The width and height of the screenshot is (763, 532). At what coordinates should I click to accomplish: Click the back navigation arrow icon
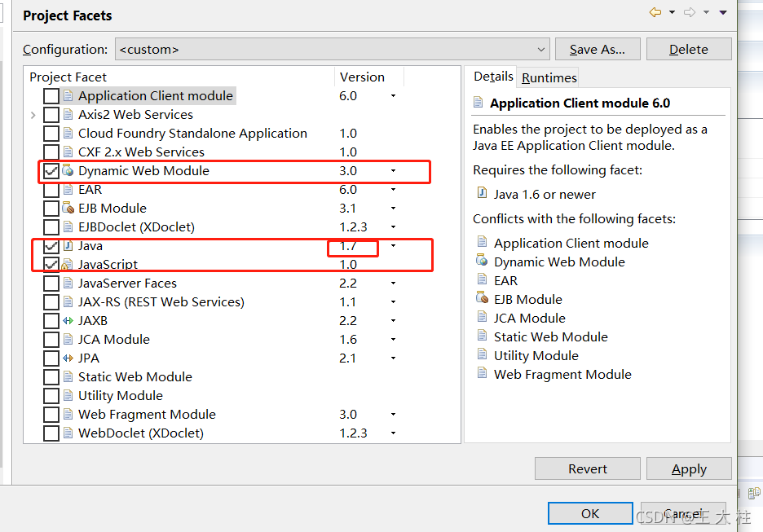[655, 13]
